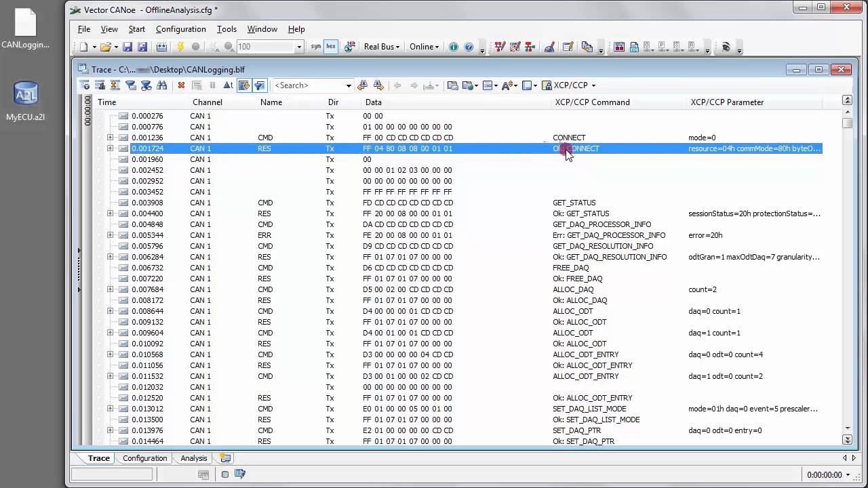Open the Online mode dropdown

[x=424, y=47]
